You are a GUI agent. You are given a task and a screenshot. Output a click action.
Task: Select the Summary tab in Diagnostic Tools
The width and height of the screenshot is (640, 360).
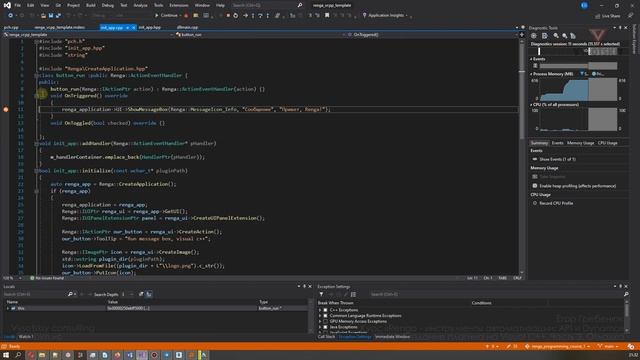tap(539, 143)
